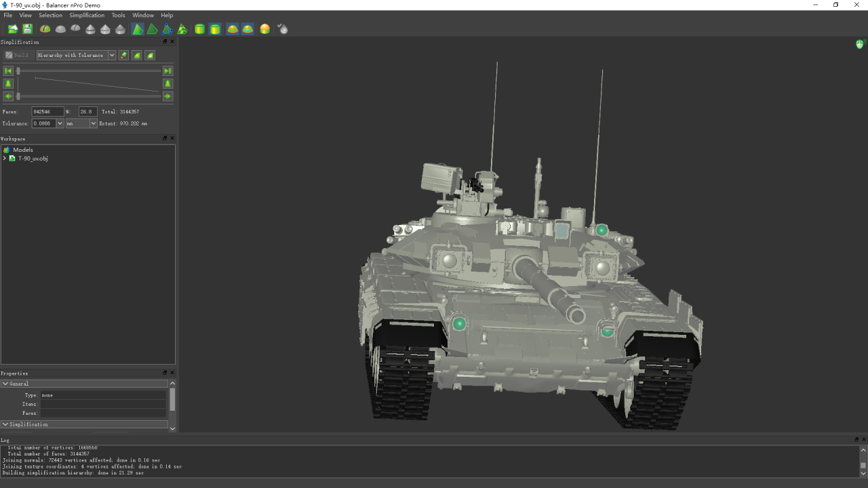Collapse the Simplification properties section
This screenshot has width=868, height=488.
84,424
